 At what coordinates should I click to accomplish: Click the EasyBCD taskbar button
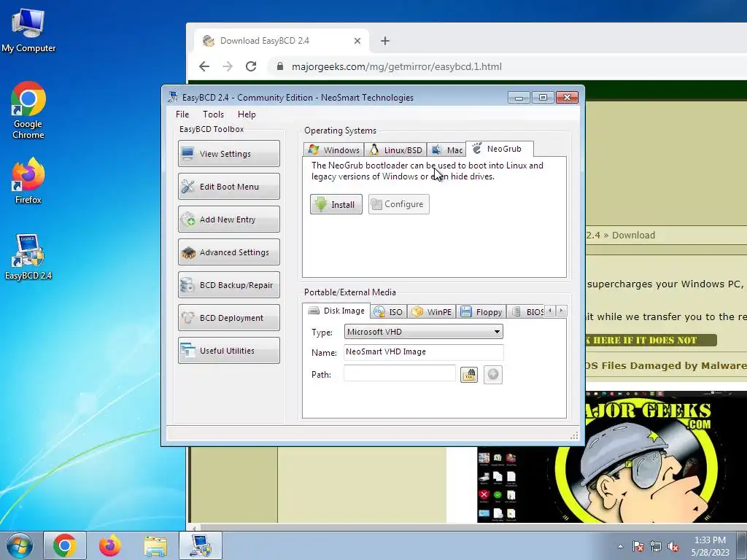tap(201, 545)
